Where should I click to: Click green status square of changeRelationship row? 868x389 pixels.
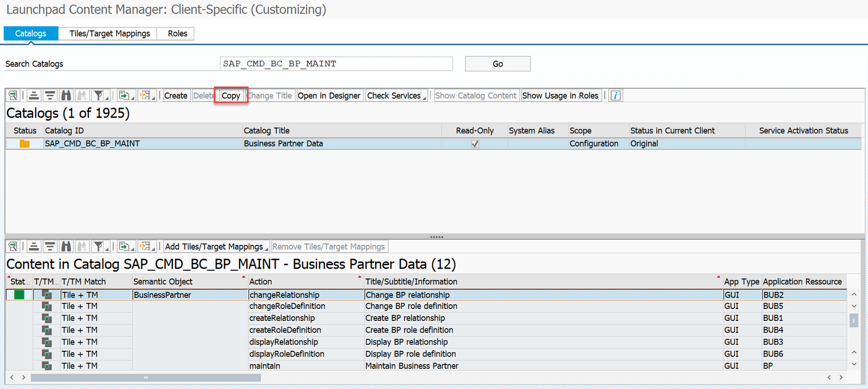pos(19,294)
